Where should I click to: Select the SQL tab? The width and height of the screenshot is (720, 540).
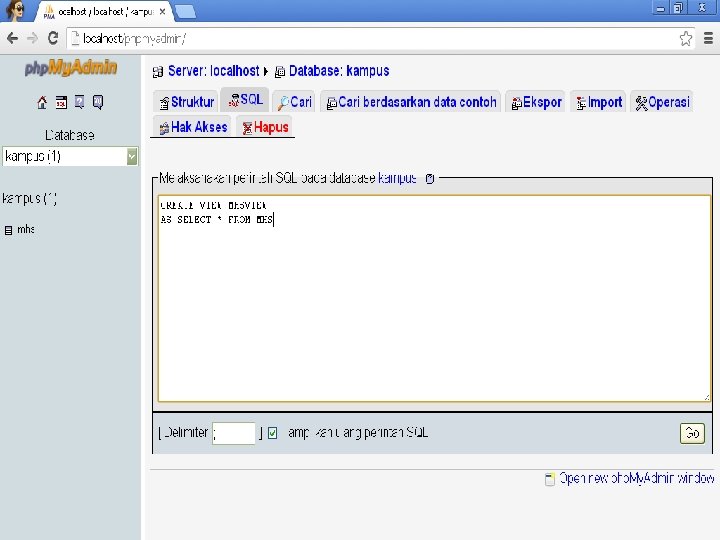[245, 100]
